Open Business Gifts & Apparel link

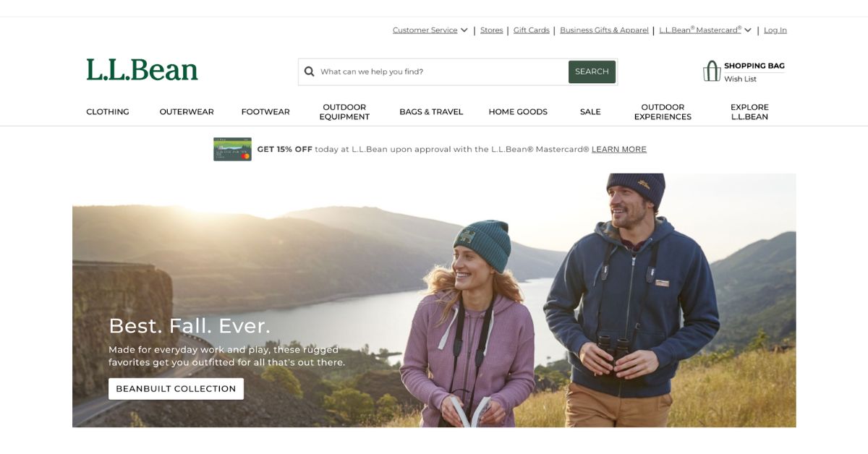604,30
